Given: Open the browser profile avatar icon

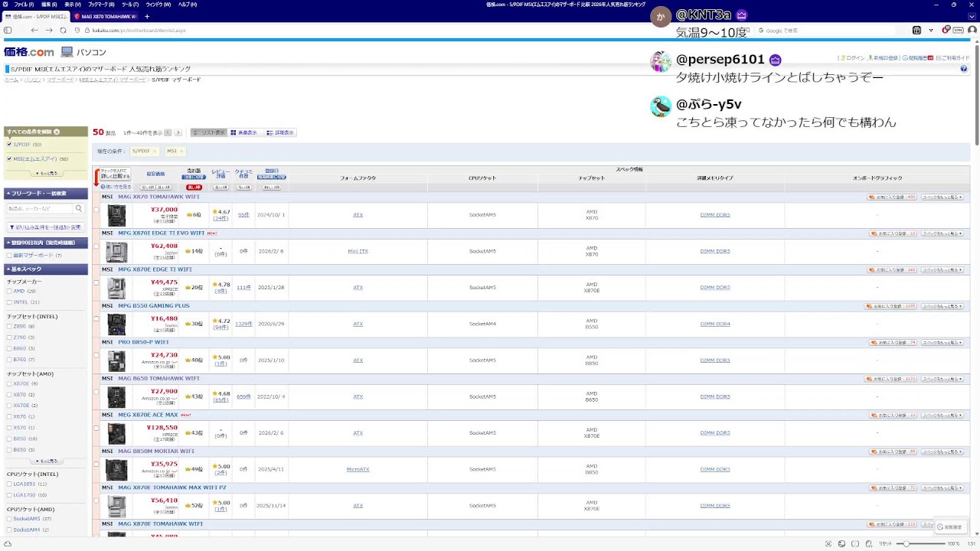Looking at the screenshot, I should tap(971, 30).
